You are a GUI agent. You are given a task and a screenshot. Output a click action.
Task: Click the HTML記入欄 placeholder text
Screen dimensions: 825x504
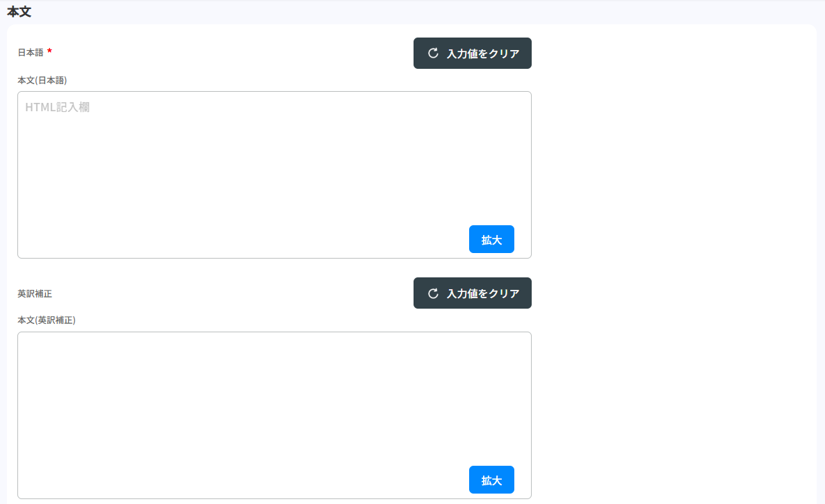tap(57, 107)
